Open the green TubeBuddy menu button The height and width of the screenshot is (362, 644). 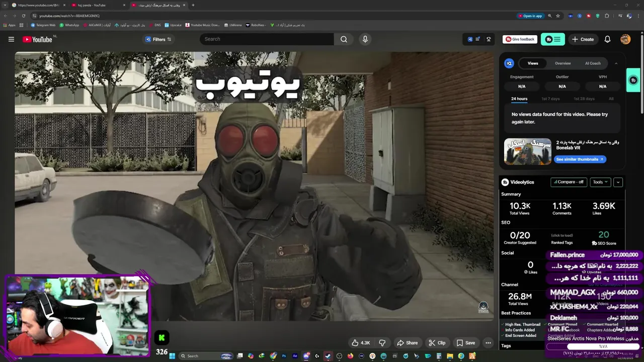pos(553,39)
